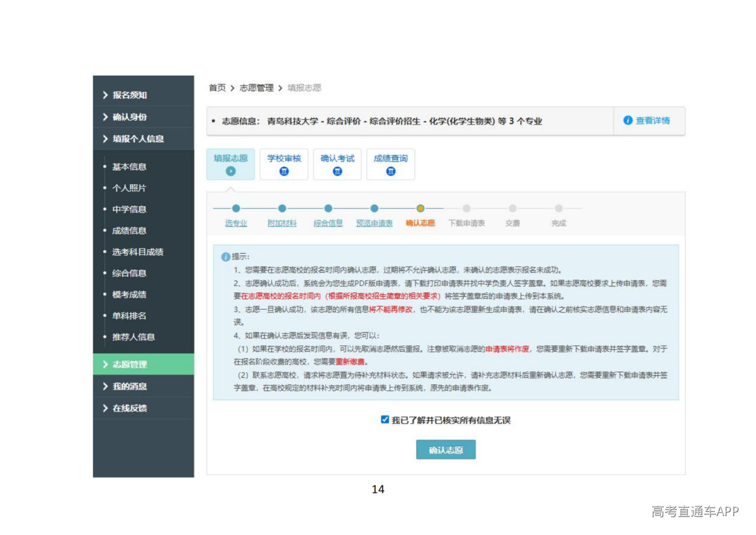Image resolution: width=756 pixels, height=535 pixels.
Task: Open the 查看详情 link
Action: coord(653,121)
